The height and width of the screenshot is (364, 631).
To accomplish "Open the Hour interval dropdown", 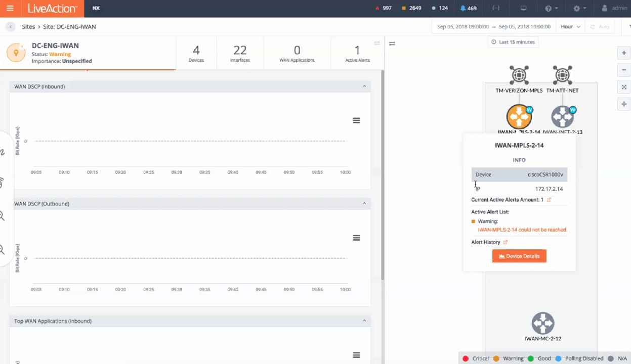I will tap(570, 27).
